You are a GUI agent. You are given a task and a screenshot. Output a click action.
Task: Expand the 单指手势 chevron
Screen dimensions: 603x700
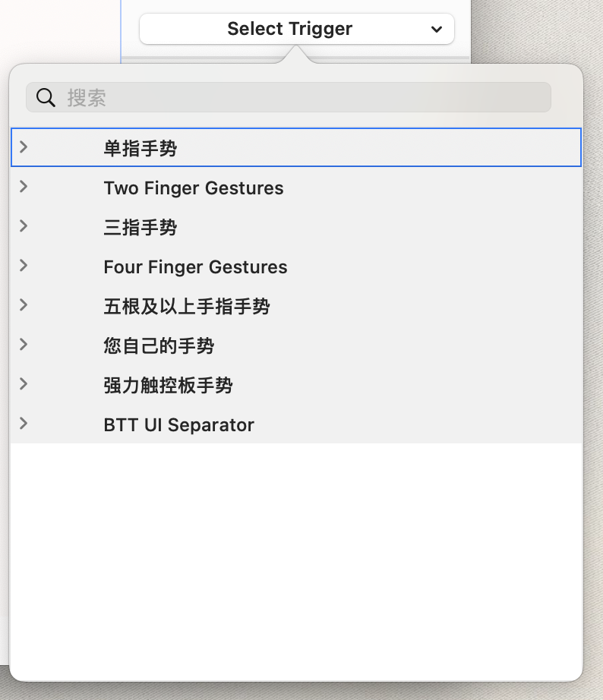[x=24, y=147]
